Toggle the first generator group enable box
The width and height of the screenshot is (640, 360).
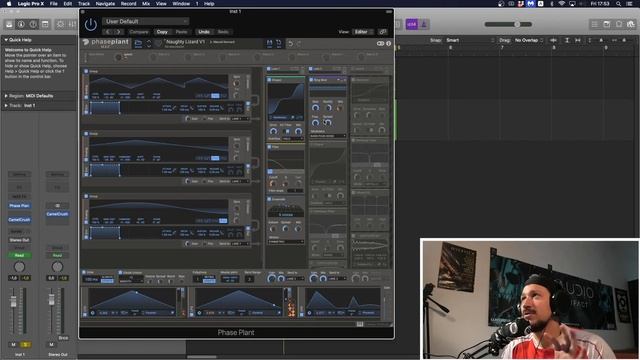[x=86, y=71]
